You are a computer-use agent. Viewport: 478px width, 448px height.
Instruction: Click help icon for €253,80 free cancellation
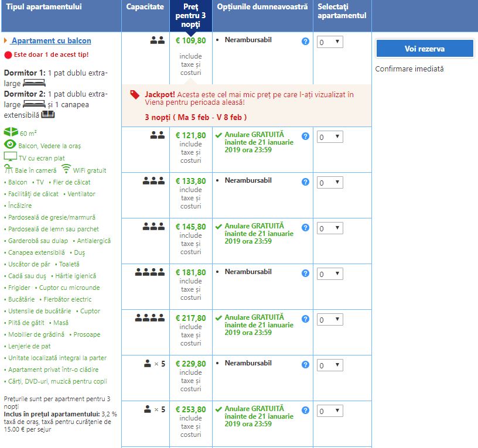point(305,411)
